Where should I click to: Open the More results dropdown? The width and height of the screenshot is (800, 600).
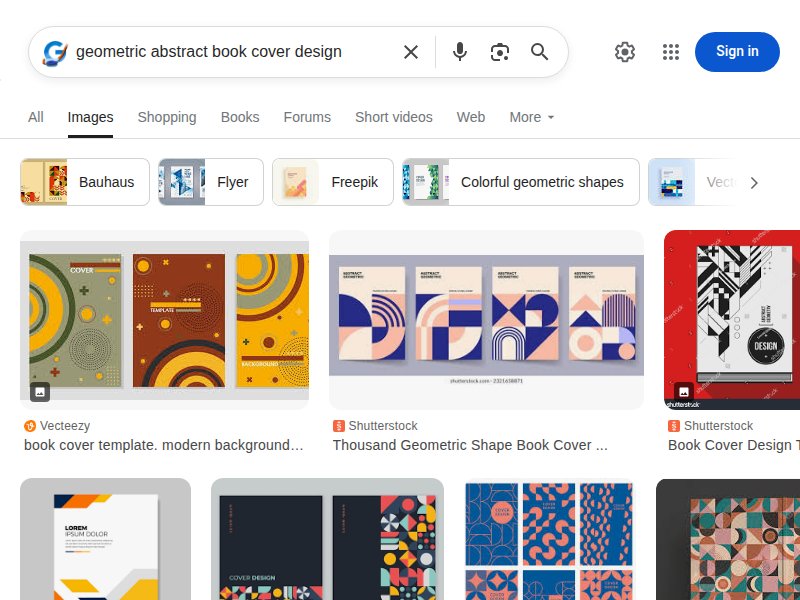(x=531, y=117)
